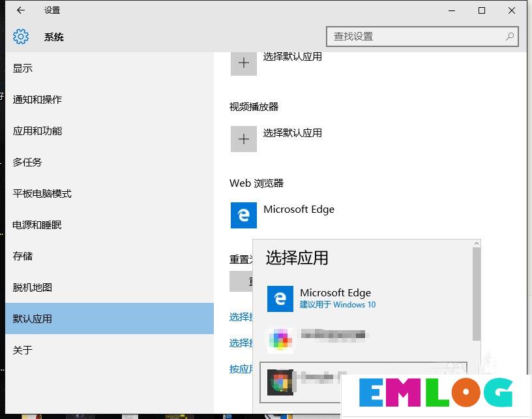Click the scroll up arrow in 选择应用 popup
The width and height of the screenshot is (532, 419).
pos(477,243)
